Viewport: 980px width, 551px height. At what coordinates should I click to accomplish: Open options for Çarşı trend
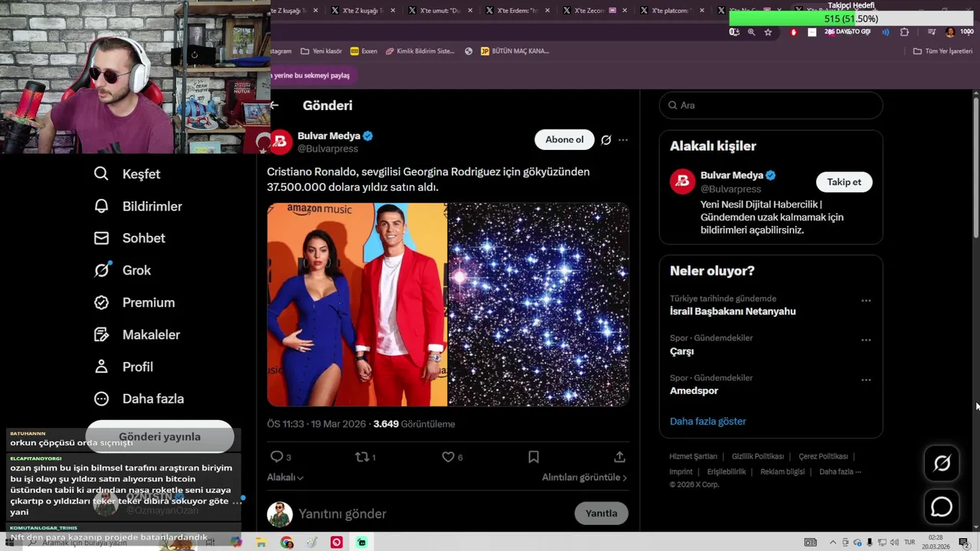[x=866, y=340]
